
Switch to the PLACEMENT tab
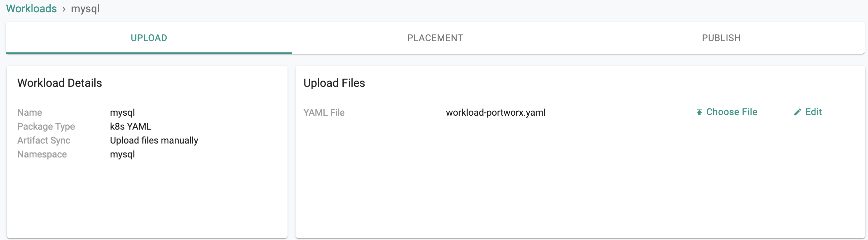click(435, 38)
